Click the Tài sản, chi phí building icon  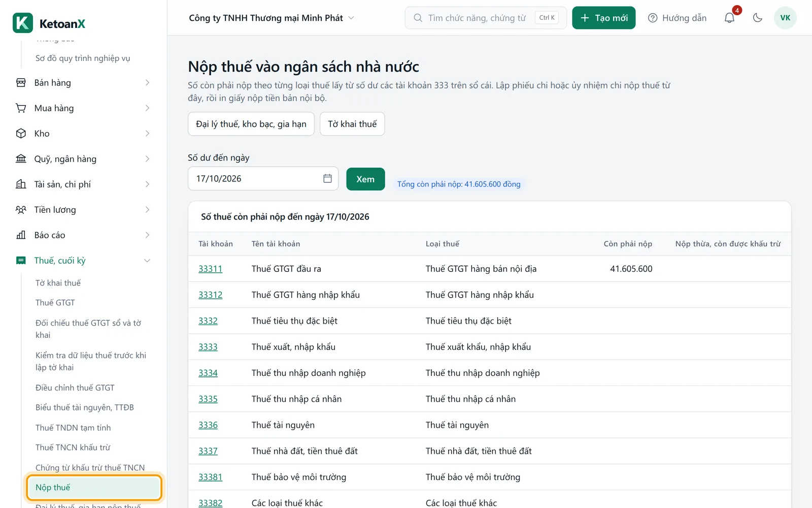click(x=21, y=184)
